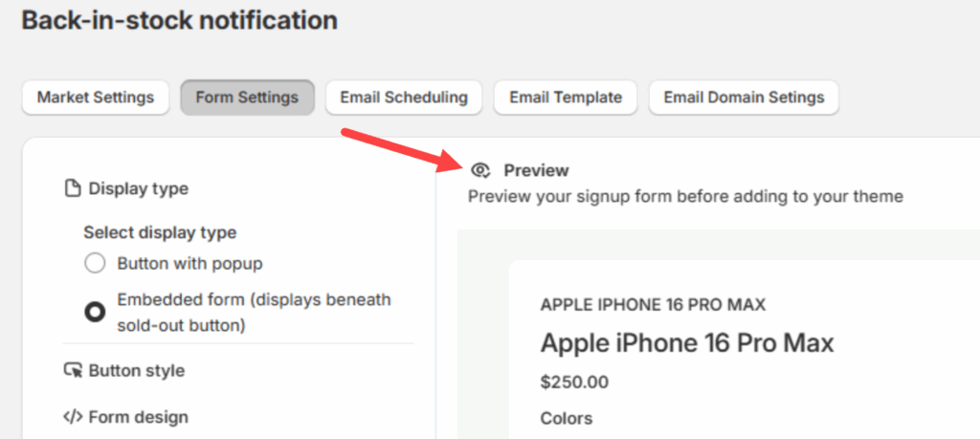Choose the Embedded form radio button

tap(95, 312)
